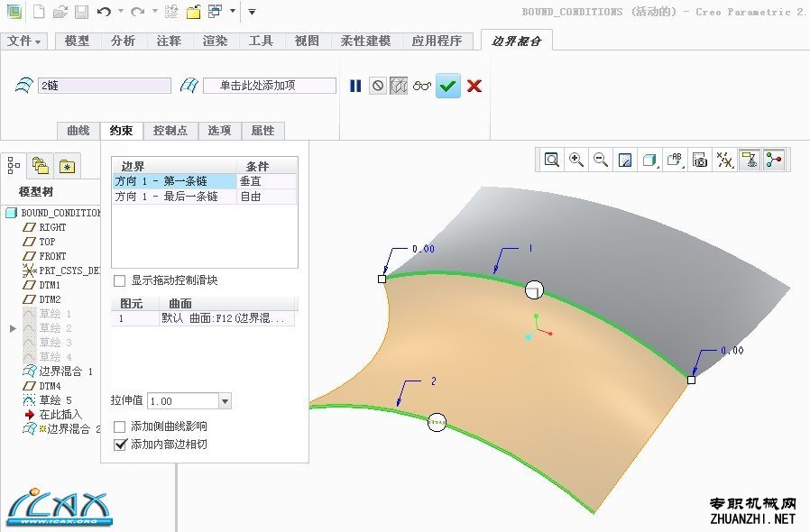Open the 属性 dashboard tab
The image size is (810, 532).
pyautogui.click(x=263, y=131)
